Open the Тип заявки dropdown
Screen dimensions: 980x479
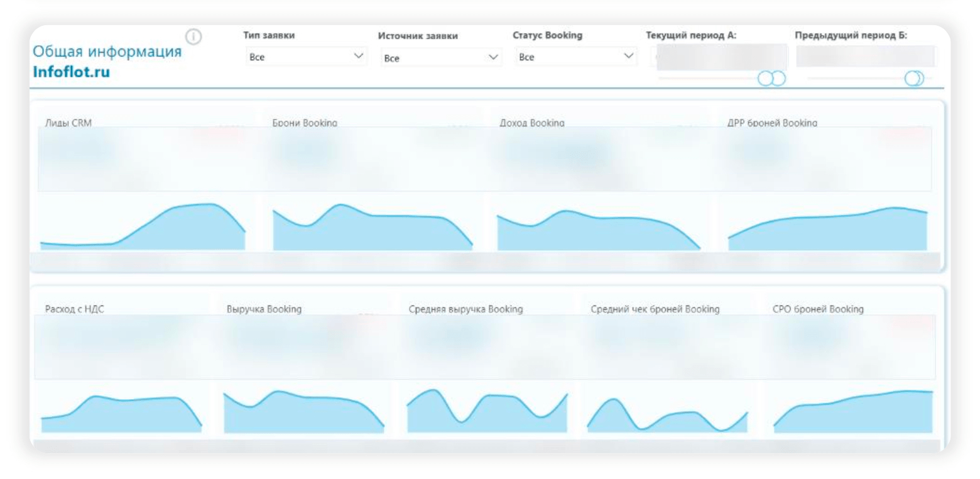(x=306, y=57)
